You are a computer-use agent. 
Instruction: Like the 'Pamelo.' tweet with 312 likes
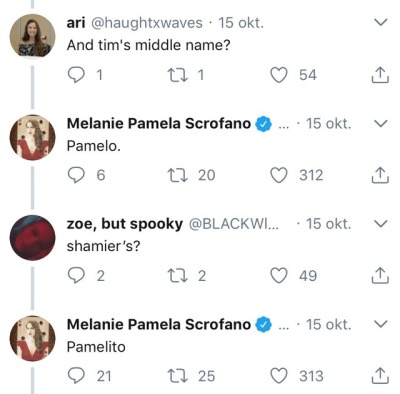279,175
